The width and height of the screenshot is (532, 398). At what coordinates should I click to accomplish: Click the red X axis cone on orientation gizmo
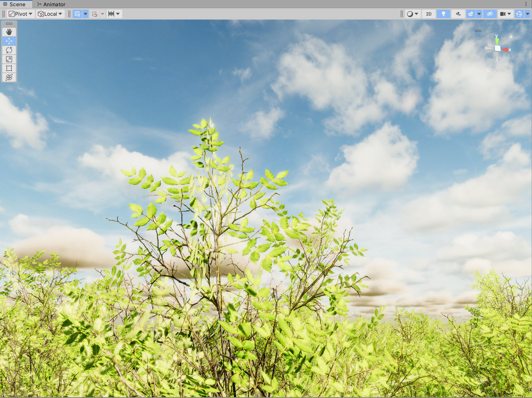505,50
